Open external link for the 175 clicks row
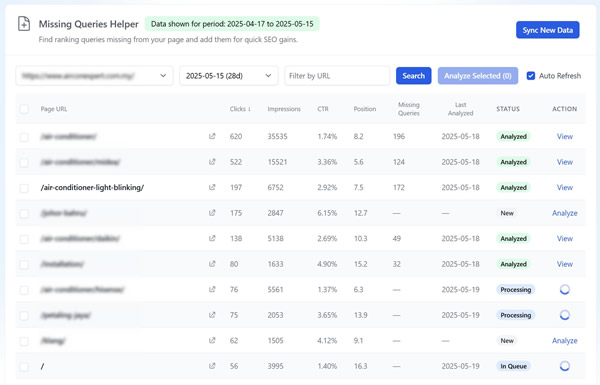This screenshot has width=600, height=385. (212, 213)
